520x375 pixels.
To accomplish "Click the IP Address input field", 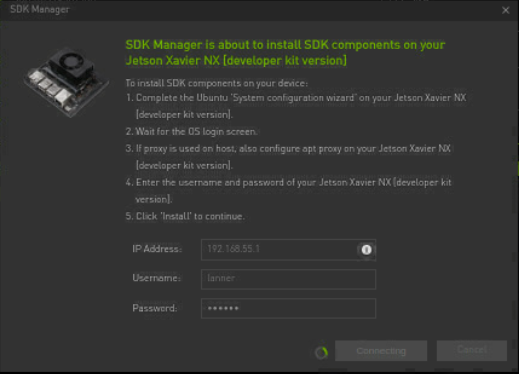I will pos(288,249).
